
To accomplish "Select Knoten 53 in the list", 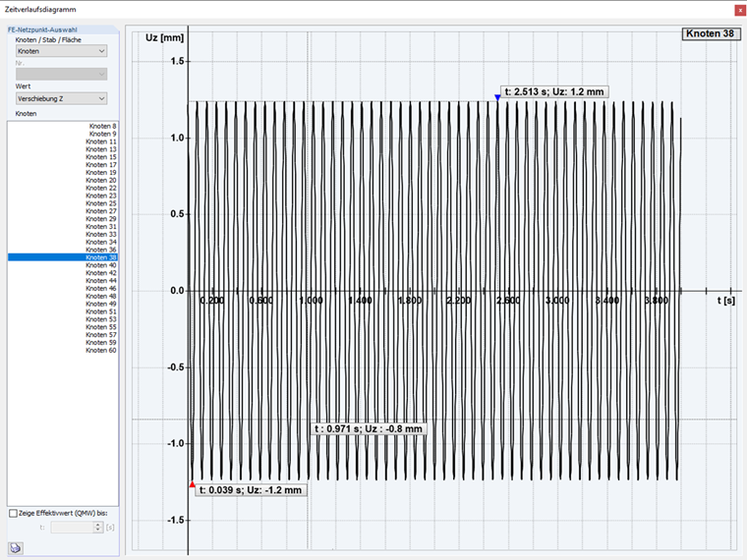I will (62, 319).
